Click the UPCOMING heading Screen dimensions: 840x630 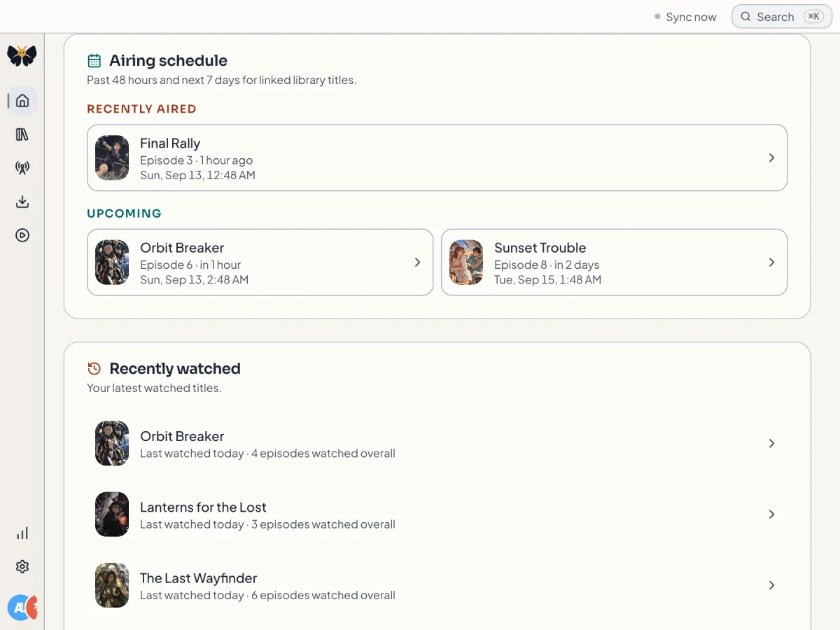pos(124,213)
